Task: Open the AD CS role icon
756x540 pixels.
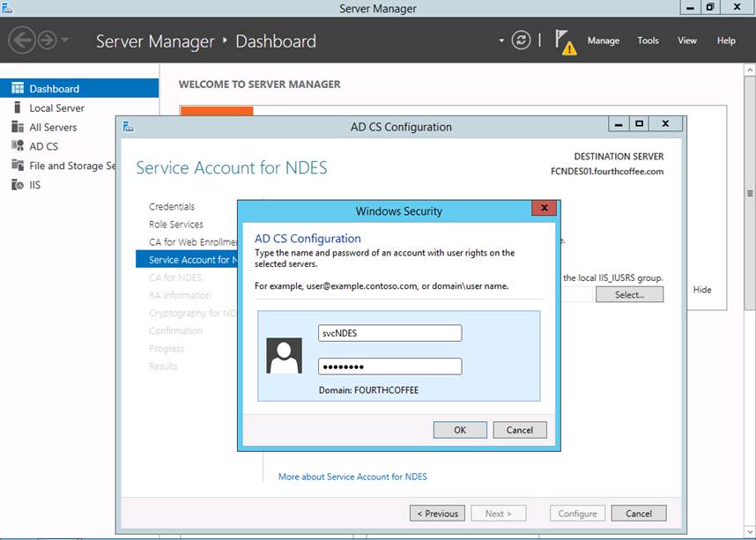Action: [x=18, y=146]
